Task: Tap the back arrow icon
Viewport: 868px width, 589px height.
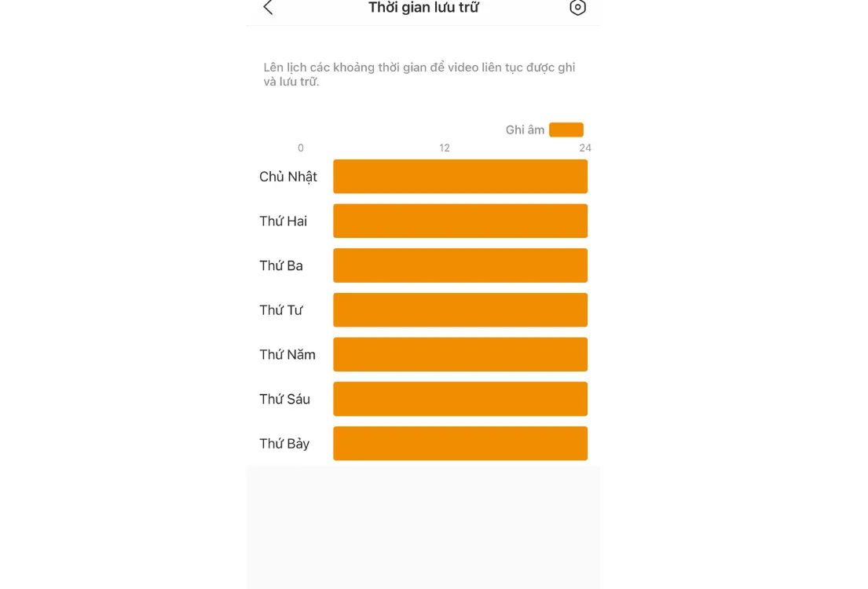Action: (268, 8)
